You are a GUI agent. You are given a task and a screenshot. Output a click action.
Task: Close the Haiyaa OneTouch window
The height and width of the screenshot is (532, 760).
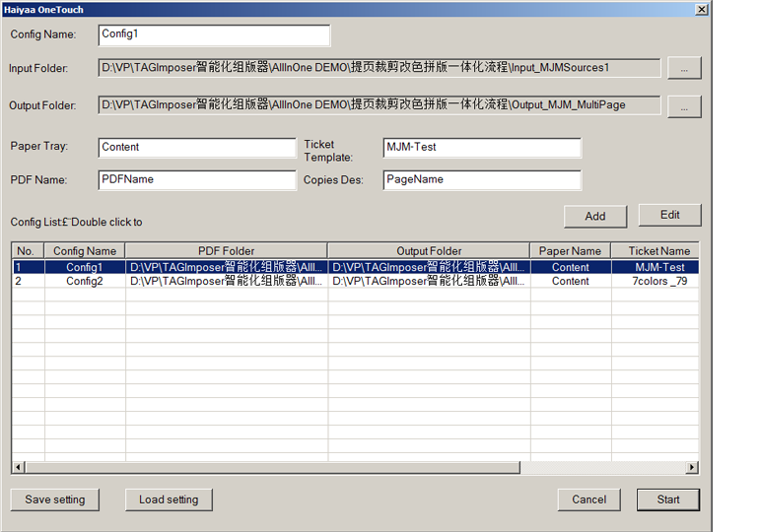pos(702,9)
